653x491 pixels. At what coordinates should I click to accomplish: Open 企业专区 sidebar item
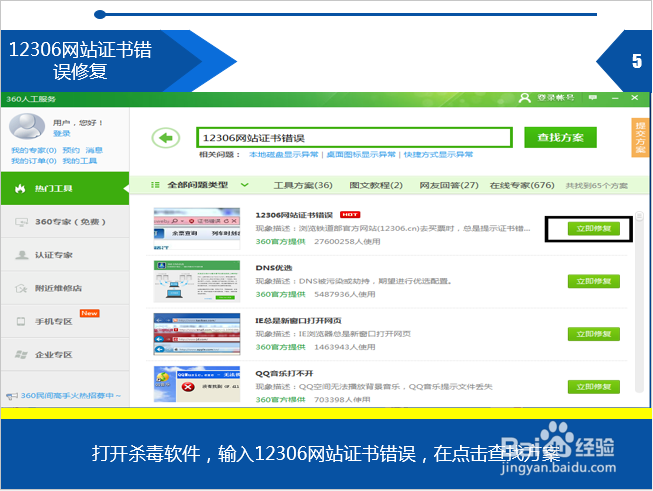(x=65, y=355)
